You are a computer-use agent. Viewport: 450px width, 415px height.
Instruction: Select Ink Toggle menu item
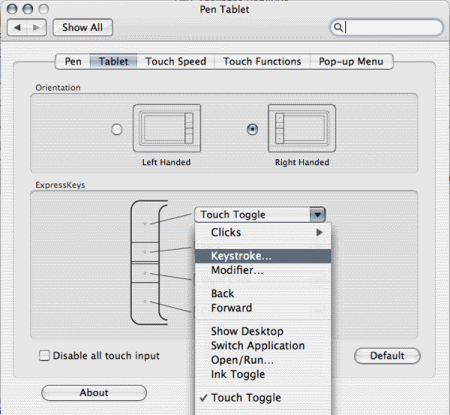pos(263,374)
